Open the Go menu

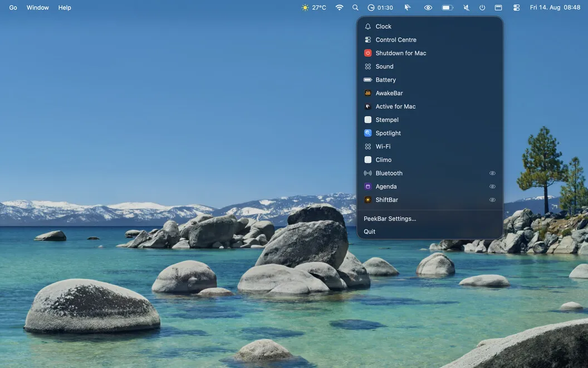coord(13,7)
